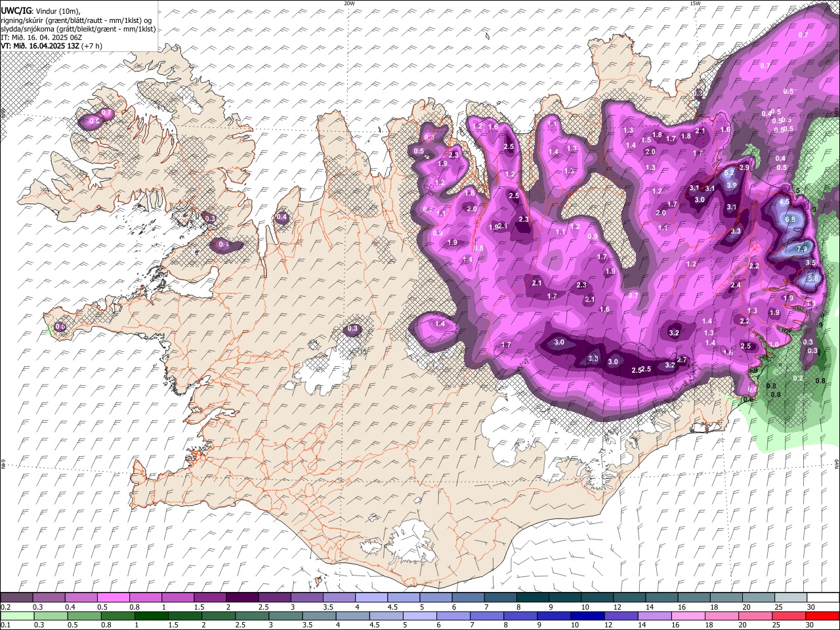Select the 'slydda/snjókoma' legend description line
The width and height of the screenshot is (840, 630).
pyautogui.click(x=78, y=29)
